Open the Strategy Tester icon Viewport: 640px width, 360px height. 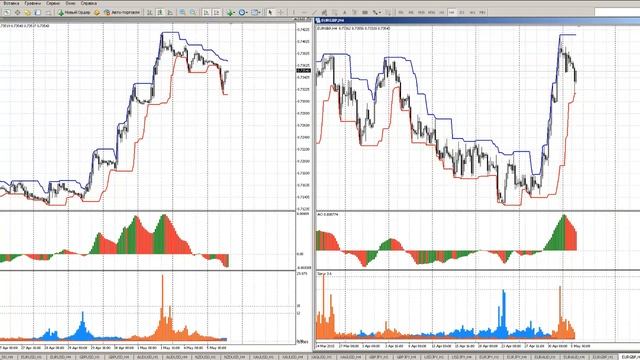coord(48,13)
